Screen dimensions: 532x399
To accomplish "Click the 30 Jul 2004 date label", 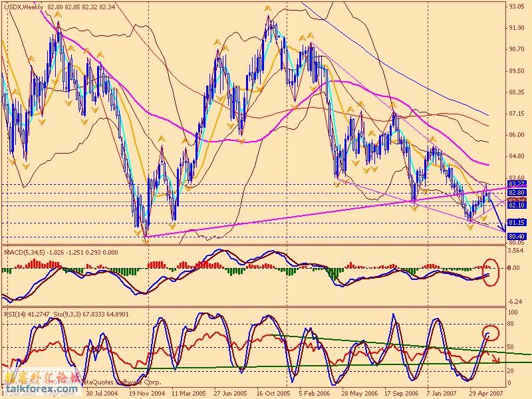I will [x=102, y=393].
